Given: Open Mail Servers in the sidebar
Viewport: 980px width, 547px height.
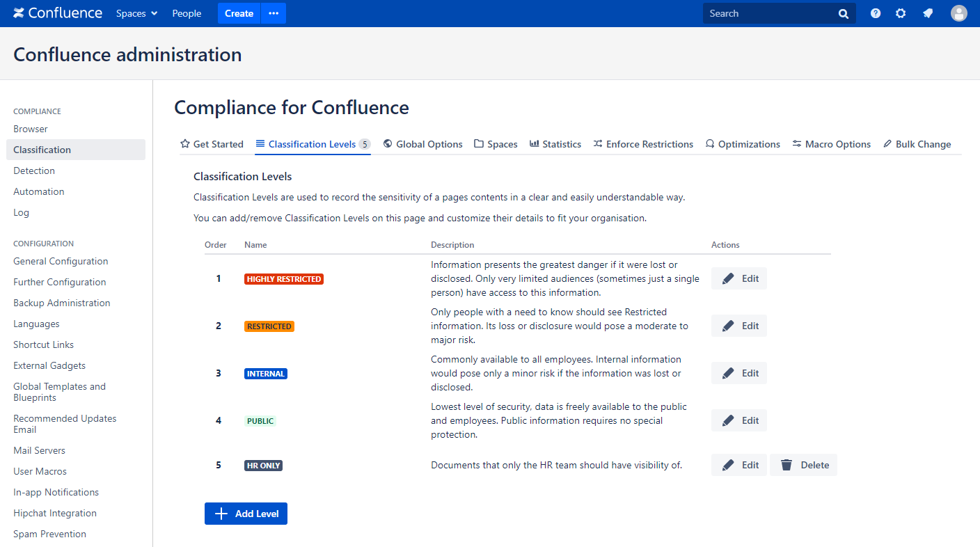Looking at the screenshot, I should [39, 450].
